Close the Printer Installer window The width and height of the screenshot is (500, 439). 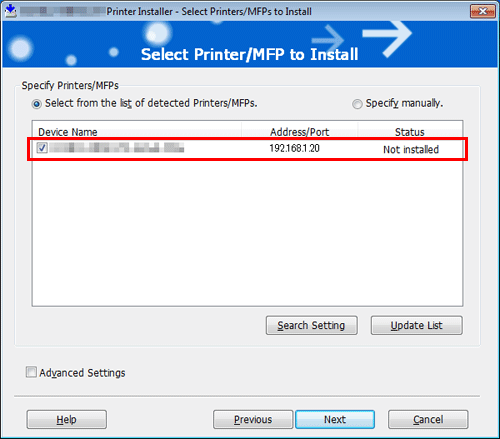[x=483, y=11]
